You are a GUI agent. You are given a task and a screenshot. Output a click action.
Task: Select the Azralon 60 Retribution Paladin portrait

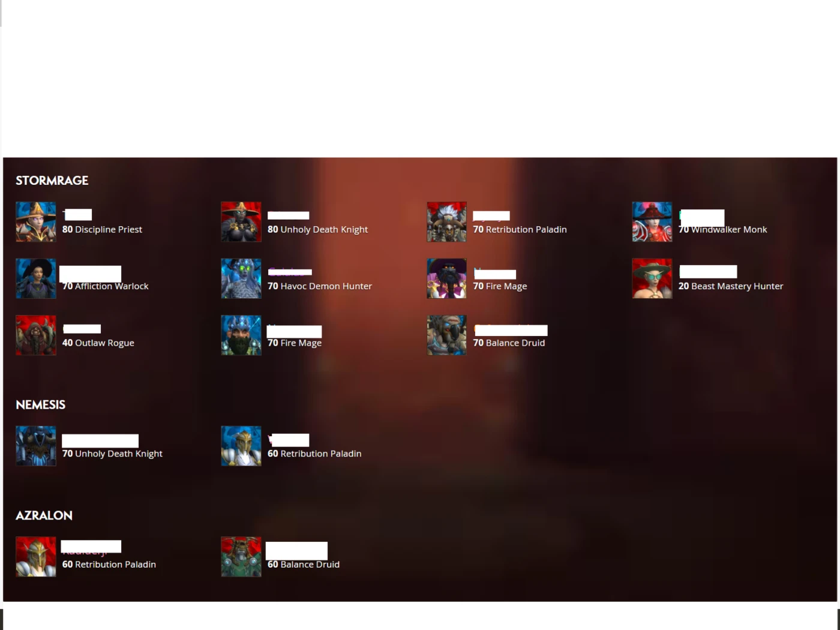[x=36, y=557]
